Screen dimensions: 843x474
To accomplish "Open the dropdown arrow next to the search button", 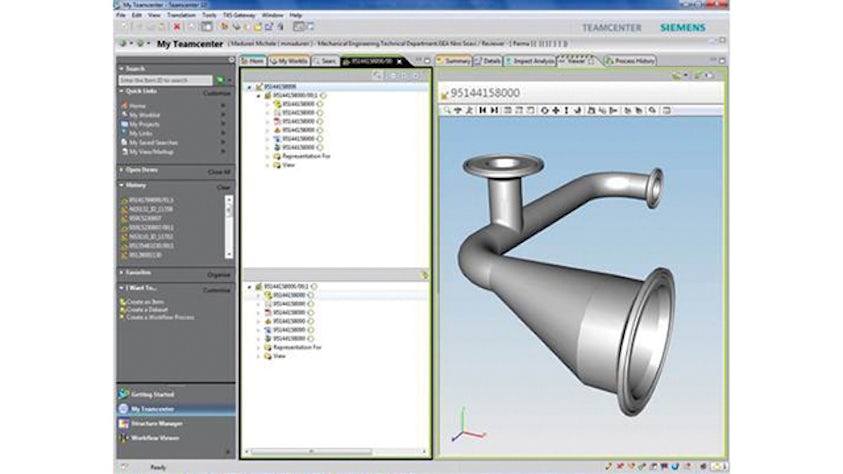I will (230, 81).
